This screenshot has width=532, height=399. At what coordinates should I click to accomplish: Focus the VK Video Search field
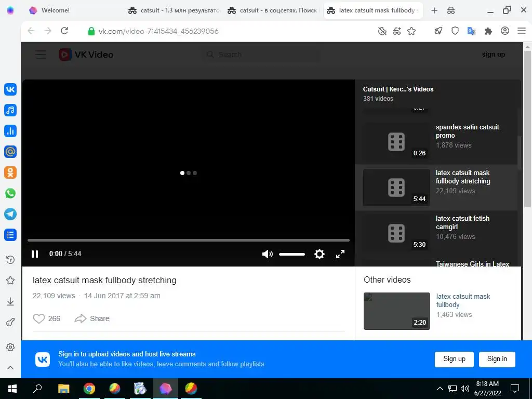click(x=261, y=54)
